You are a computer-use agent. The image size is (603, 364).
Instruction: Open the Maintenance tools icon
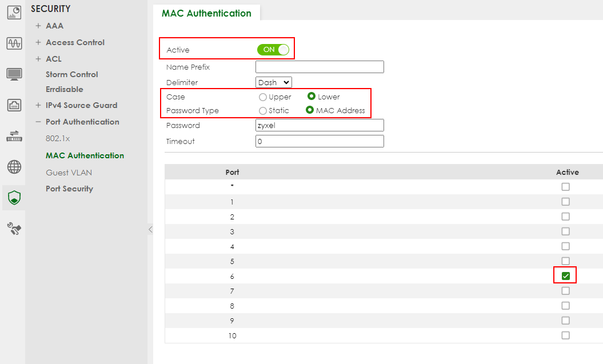pos(14,229)
